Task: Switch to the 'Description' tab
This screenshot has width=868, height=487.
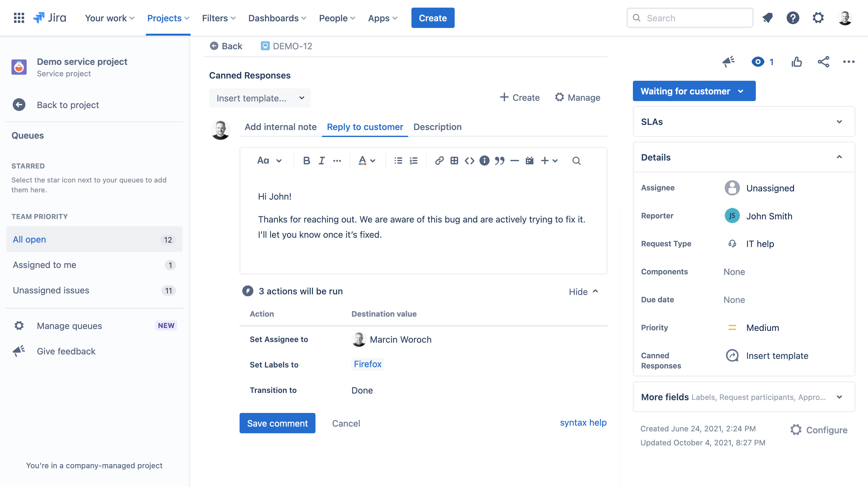Action: [x=437, y=127]
